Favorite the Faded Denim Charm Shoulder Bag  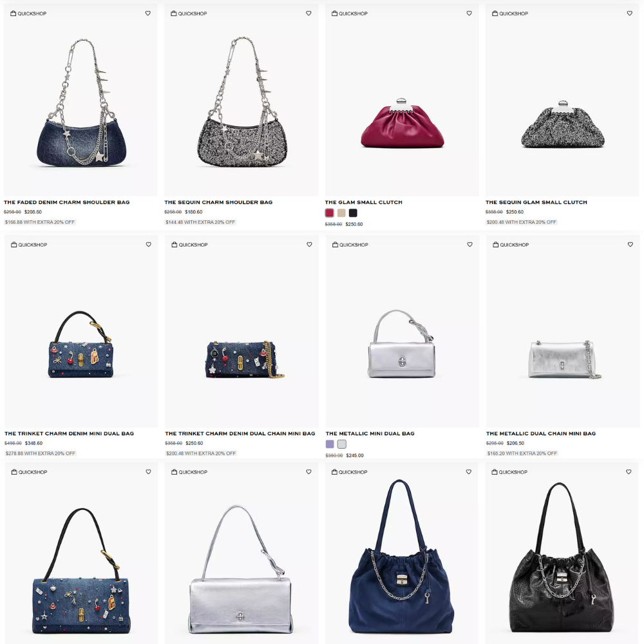[148, 13]
